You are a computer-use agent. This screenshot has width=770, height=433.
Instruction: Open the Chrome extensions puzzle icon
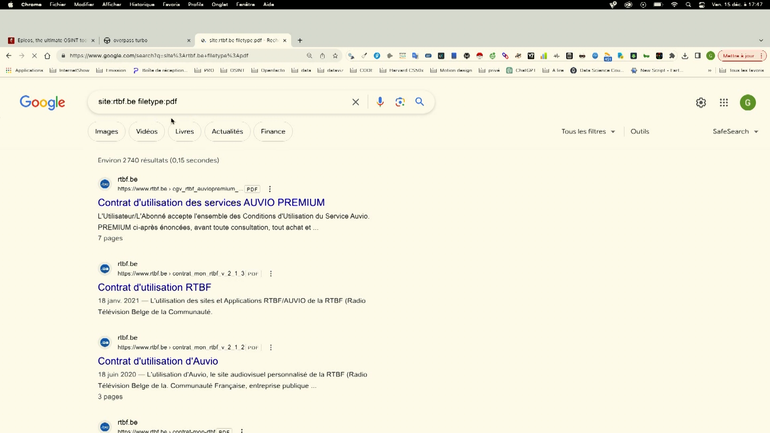(x=672, y=55)
